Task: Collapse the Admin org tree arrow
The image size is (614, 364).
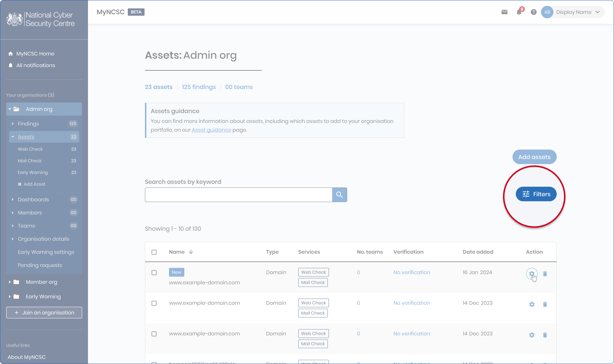Action: click(x=10, y=109)
